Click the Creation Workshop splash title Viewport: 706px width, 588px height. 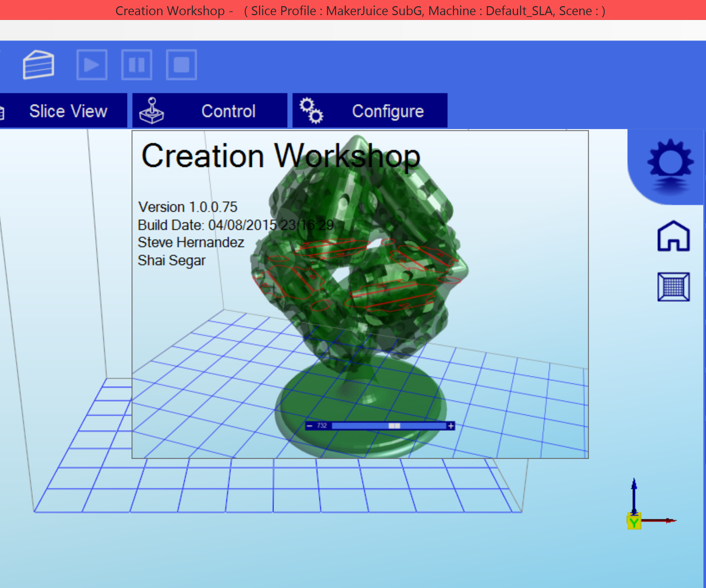tap(280, 156)
